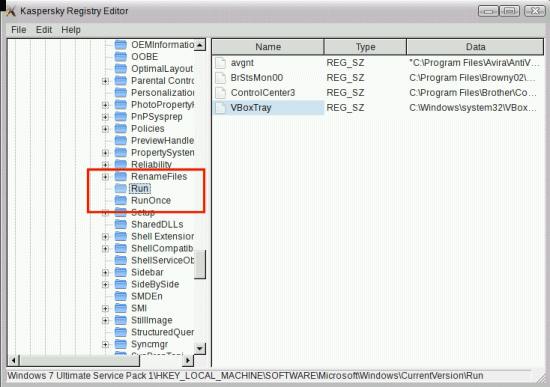Expand the Parental Controls key
This screenshot has height=387, width=550.
[105, 81]
